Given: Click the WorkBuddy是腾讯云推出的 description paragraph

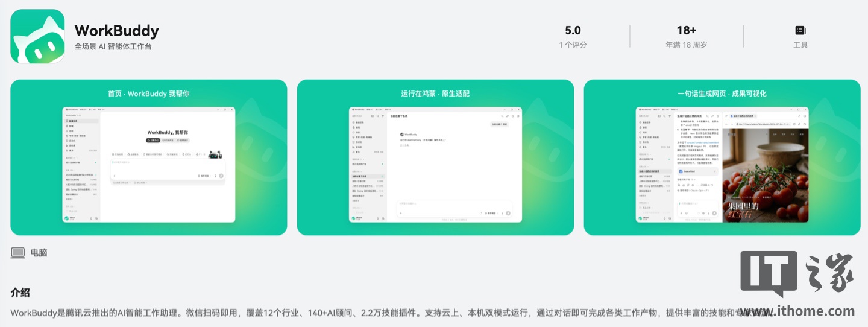Looking at the screenshot, I should (x=392, y=313).
